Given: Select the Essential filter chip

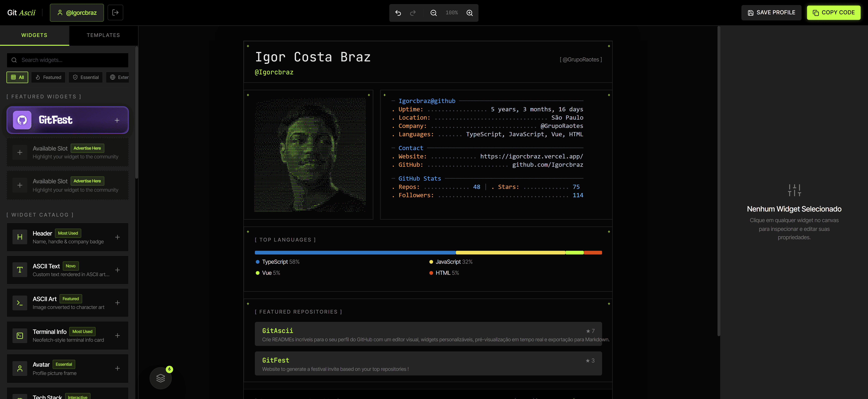Looking at the screenshot, I should tap(86, 77).
